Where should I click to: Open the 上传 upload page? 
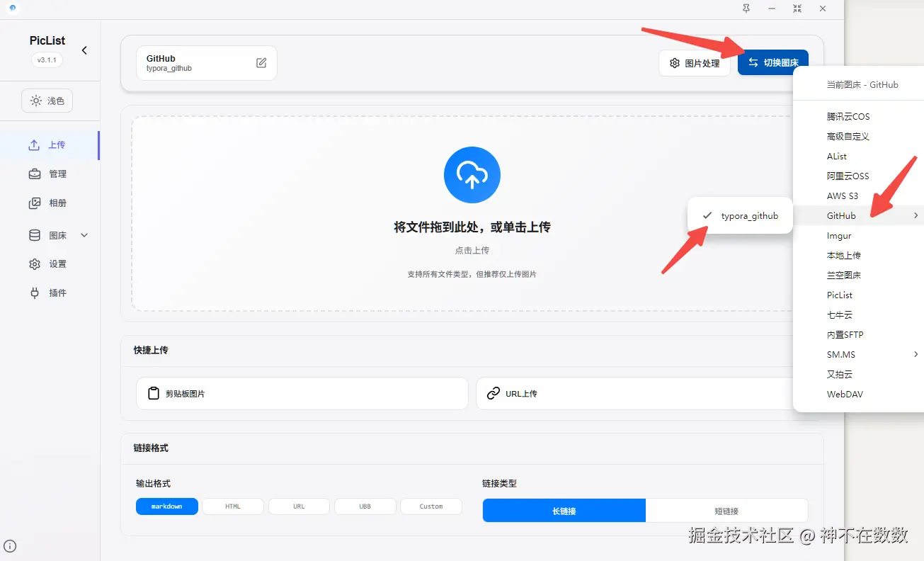tap(50, 145)
